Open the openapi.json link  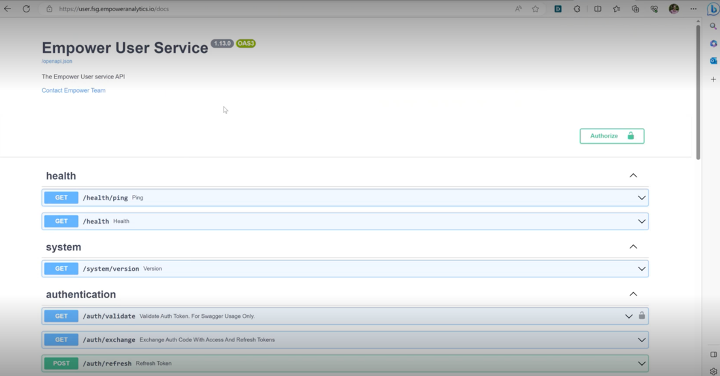[x=57, y=61]
